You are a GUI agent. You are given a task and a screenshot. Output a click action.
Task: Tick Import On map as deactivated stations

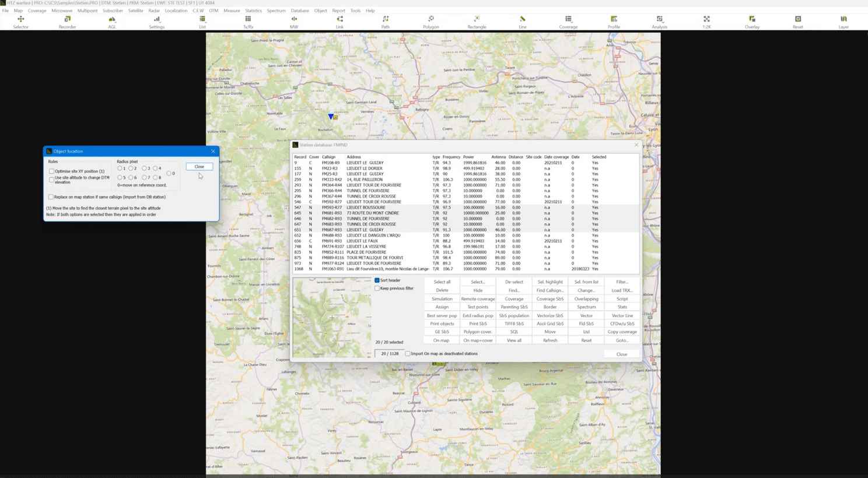point(408,354)
